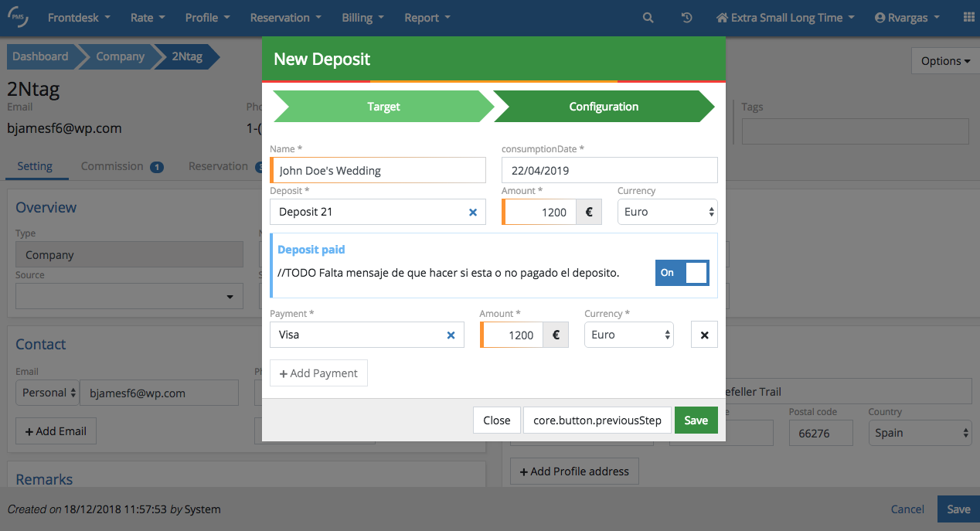
Task: Click the Add Payment button
Action: pyautogui.click(x=318, y=373)
